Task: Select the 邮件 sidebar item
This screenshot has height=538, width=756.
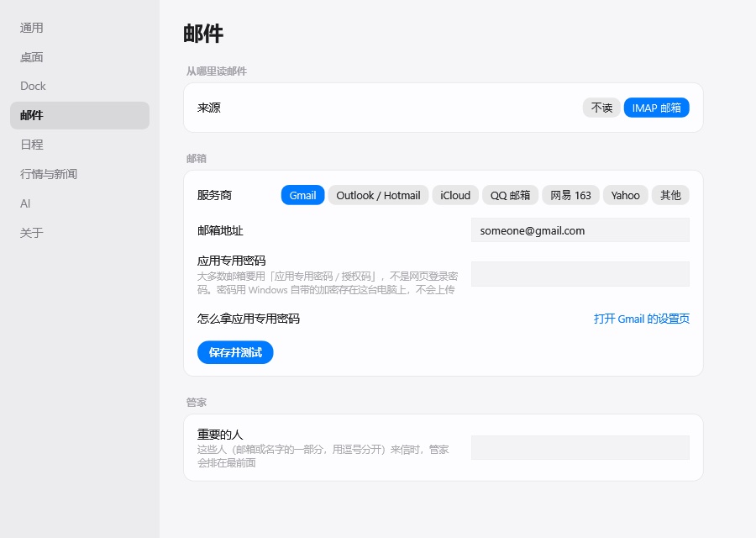Action: pos(80,115)
